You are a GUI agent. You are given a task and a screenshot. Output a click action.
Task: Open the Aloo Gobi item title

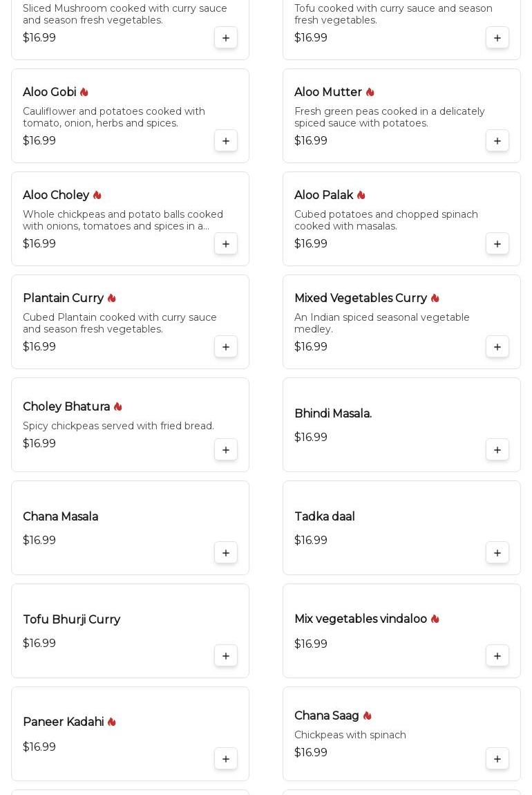click(50, 93)
